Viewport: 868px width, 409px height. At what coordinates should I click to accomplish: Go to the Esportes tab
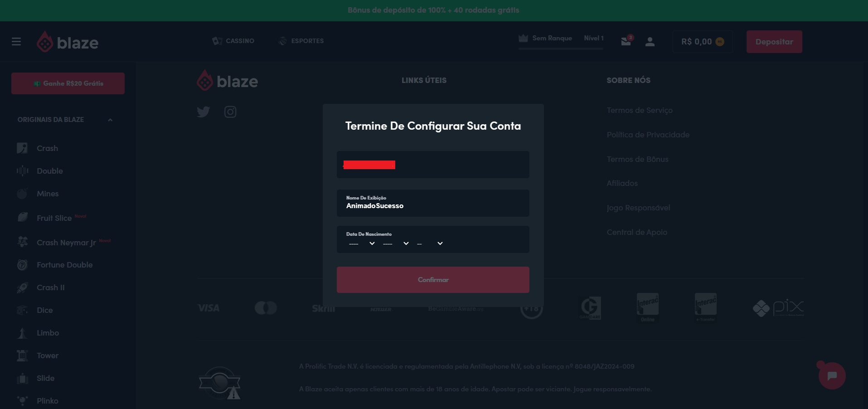(x=301, y=41)
